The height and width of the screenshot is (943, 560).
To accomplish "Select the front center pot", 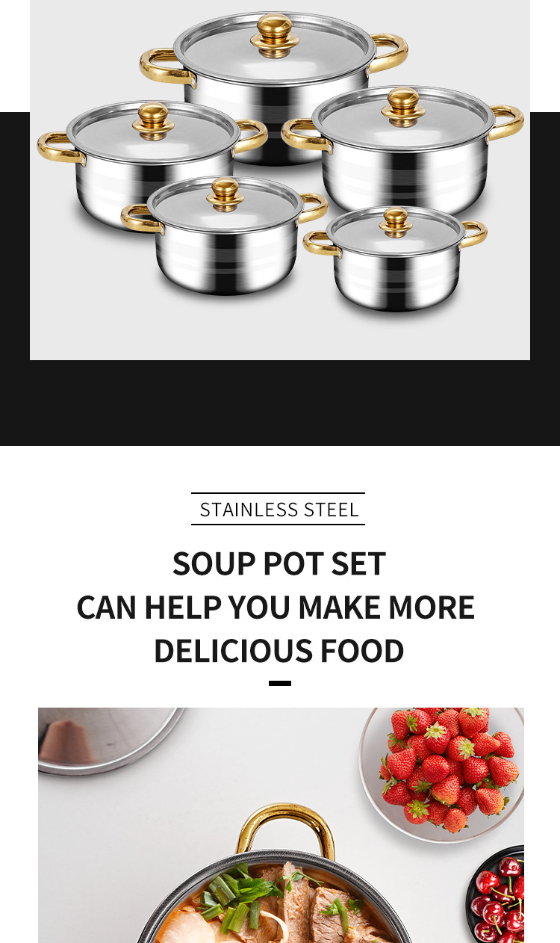I will [x=225, y=235].
